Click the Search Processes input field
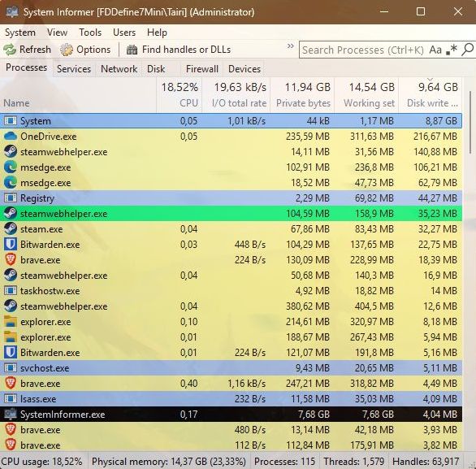476x469 pixels. click(x=362, y=50)
